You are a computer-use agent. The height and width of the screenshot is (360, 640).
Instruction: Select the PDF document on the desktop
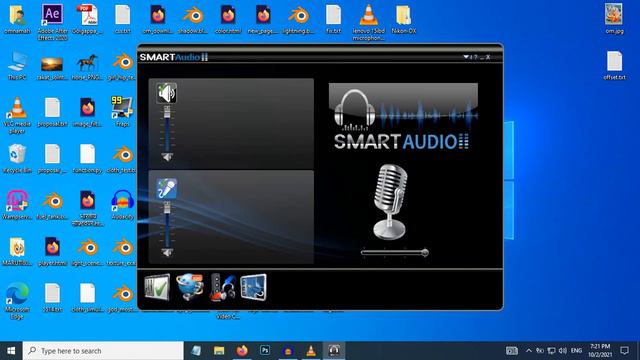tap(87, 19)
